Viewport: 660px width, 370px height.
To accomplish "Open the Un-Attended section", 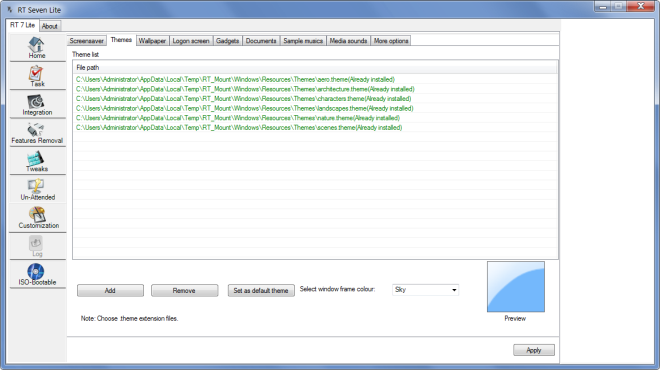I will (37, 189).
